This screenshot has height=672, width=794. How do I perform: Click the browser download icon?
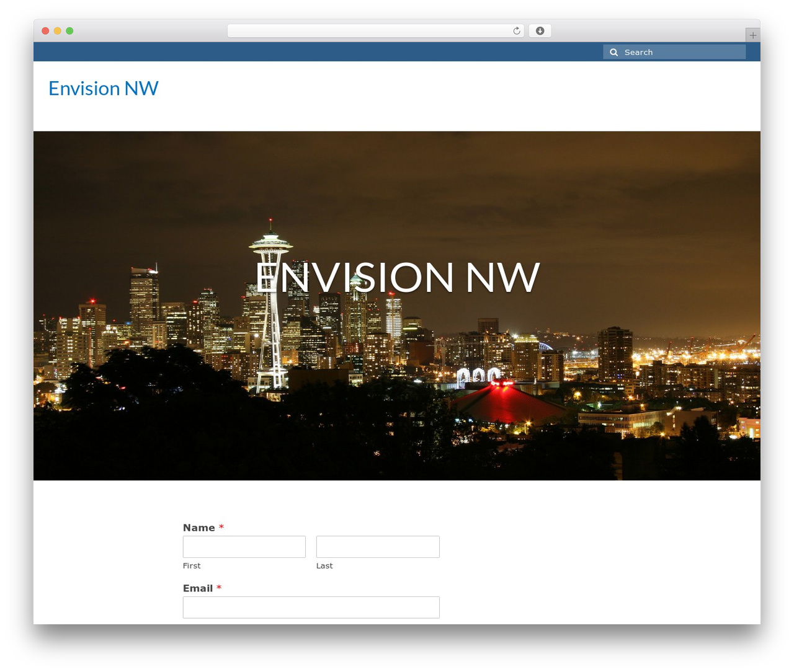pos(540,31)
